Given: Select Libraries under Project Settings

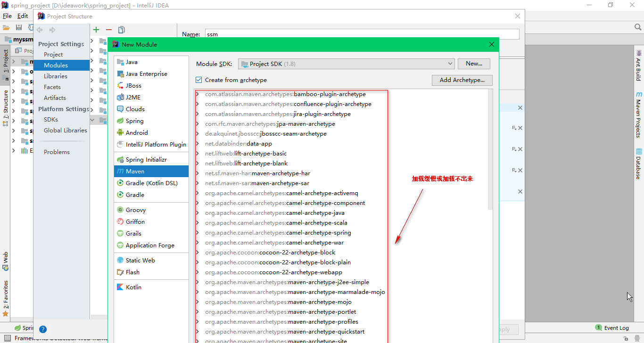Looking at the screenshot, I should pos(56,76).
